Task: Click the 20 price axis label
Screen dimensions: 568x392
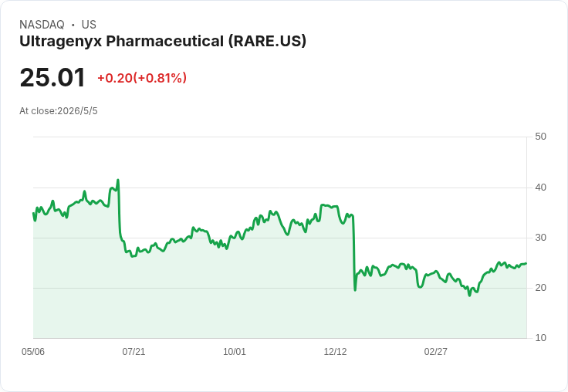Action: [540, 288]
